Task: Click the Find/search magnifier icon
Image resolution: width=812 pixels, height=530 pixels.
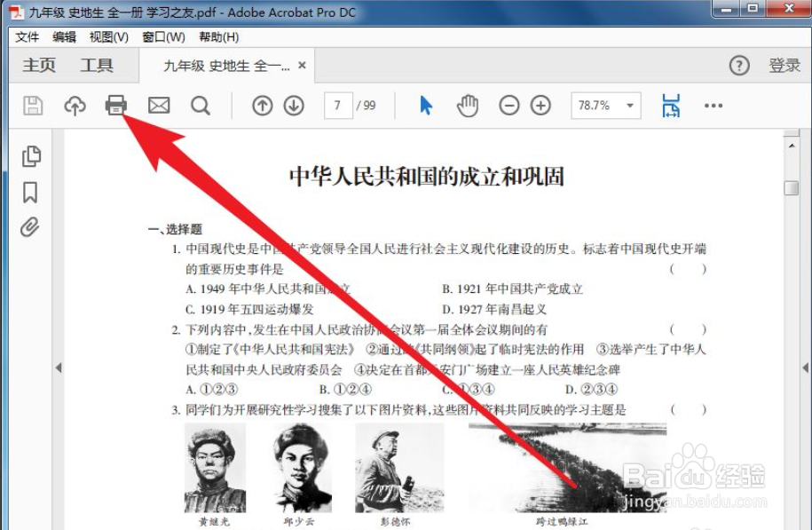Action: pyautogui.click(x=201, y=105)
